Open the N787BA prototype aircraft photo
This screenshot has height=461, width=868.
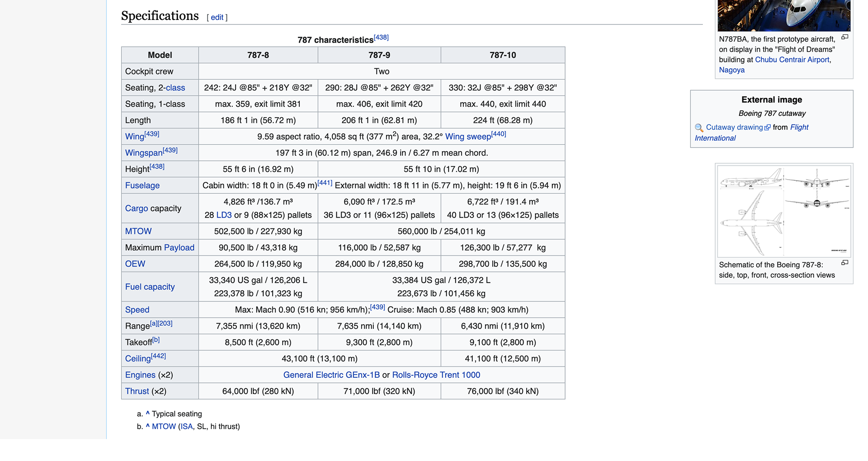(784, 15)
